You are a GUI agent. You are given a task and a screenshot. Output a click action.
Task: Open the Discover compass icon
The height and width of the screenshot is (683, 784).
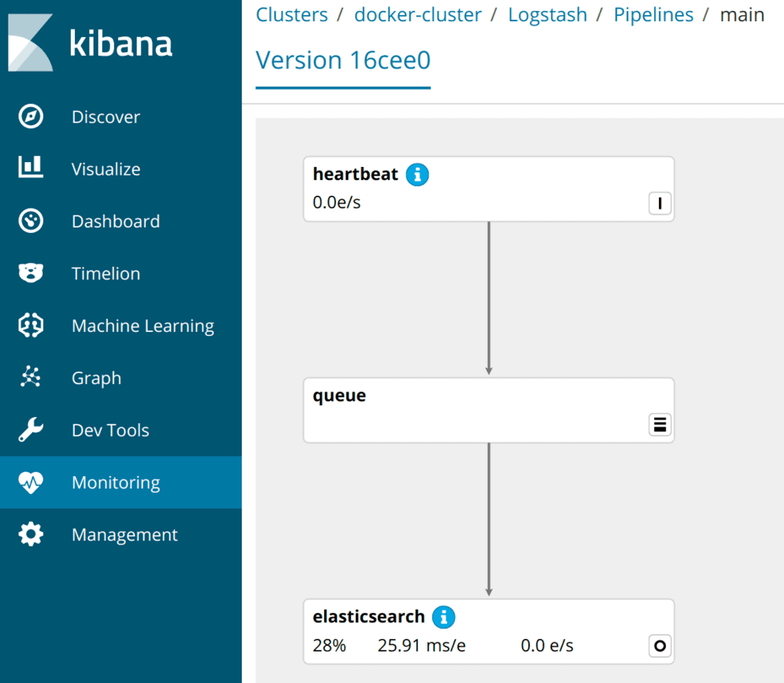click(x=30, y=116)
